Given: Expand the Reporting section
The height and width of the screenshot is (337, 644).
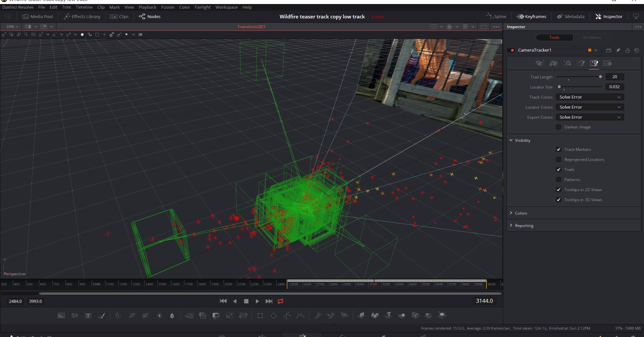Looking at the screenshot, I should pyautogui.click(x=511, y=225).
